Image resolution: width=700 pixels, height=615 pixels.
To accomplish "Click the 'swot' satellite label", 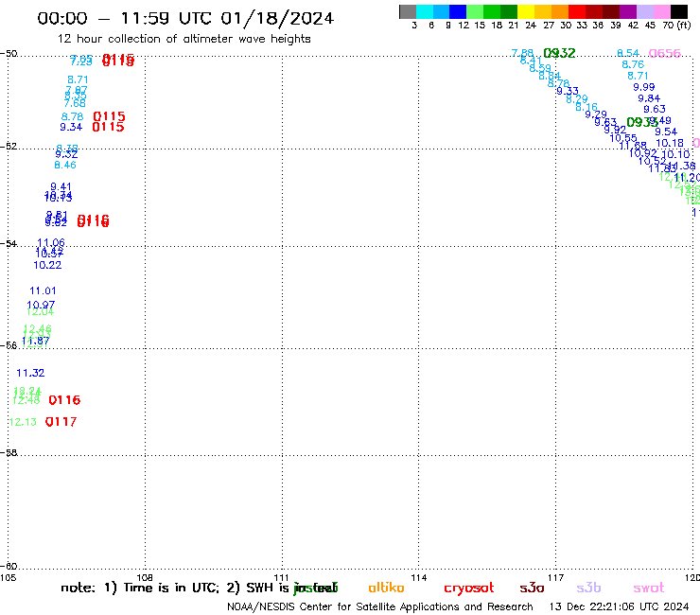I will (x=649, y=588).
